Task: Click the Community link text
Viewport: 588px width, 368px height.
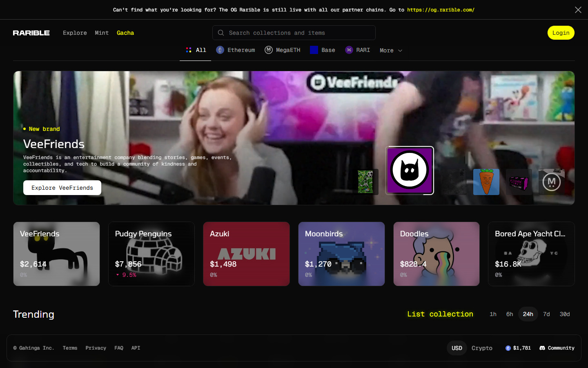Action: click(561, 348)
